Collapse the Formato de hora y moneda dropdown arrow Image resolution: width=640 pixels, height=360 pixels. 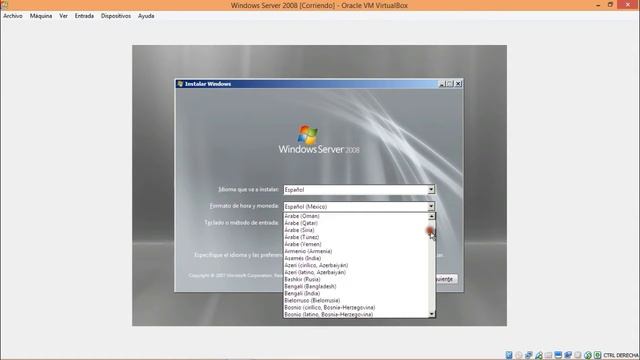(x=431, y=207)
